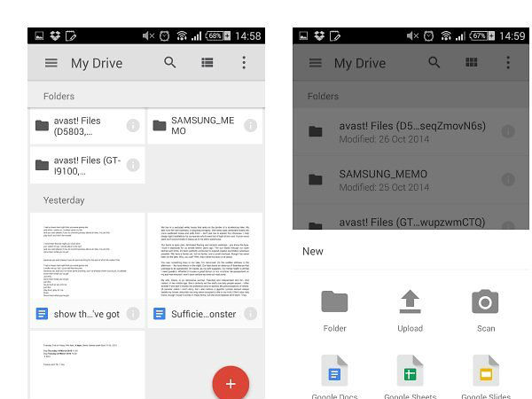
Task: Open the hamburger menu beside My Drive in list-view screen
Action: click(315, 63)
